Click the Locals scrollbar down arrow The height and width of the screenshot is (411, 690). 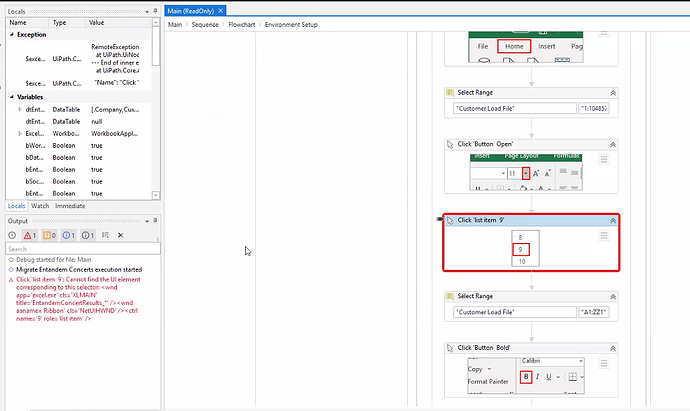[x=156, y=195]
